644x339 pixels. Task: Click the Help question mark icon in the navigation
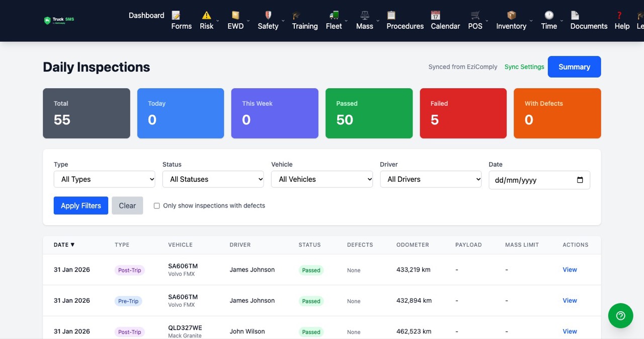(x=619, y=15)
